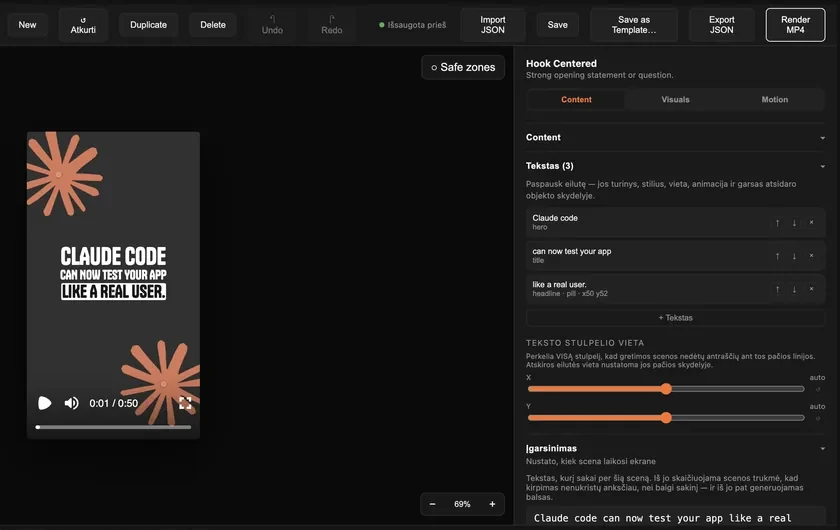Duplicate the current scene
The height and width of the screenshot is (530, 840).
pyautogui.click(x=148, y=25)
